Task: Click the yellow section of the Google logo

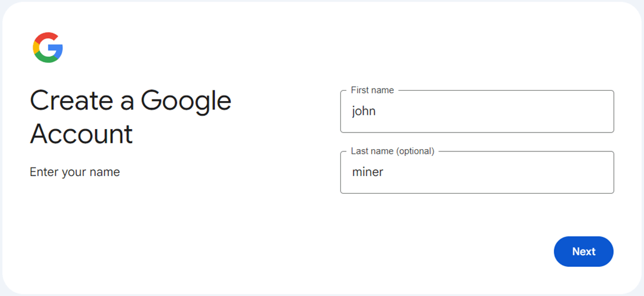Action: tap(35, 48)
